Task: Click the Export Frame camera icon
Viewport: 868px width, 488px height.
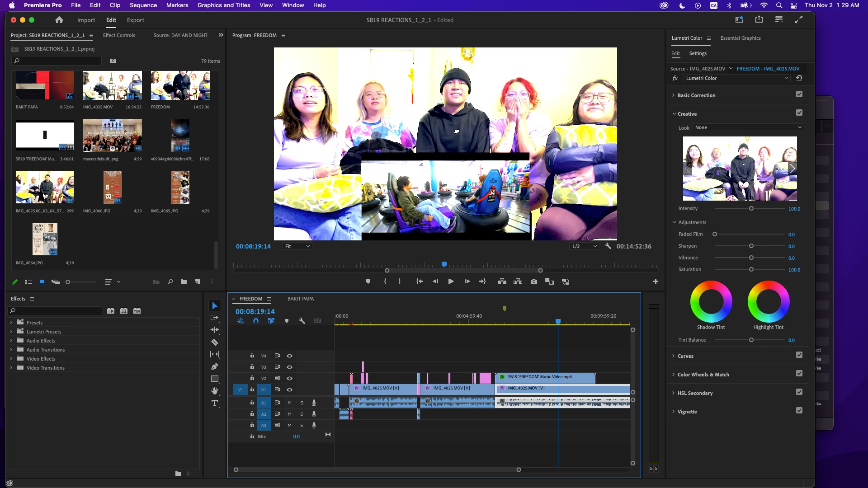Action: 534,282
